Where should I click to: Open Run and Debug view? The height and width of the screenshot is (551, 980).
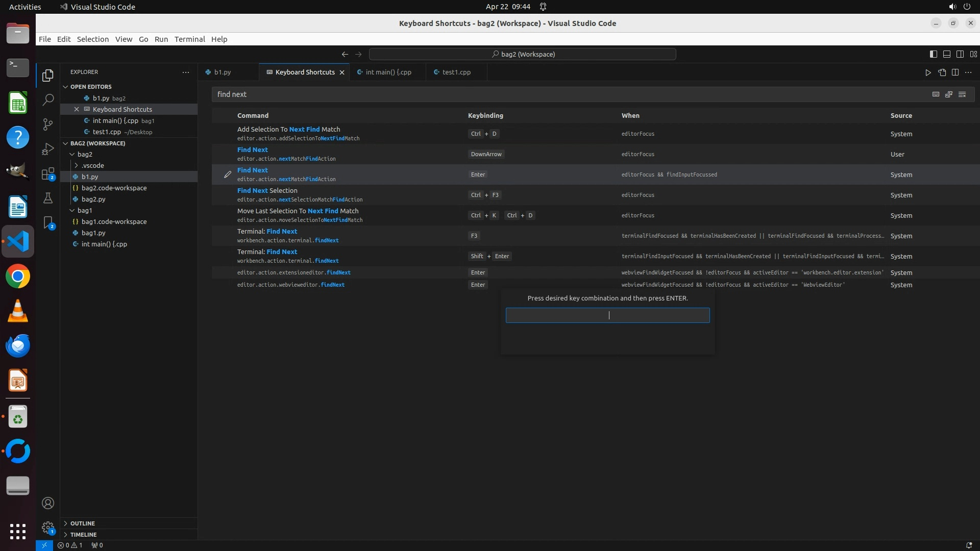pos(48,149)
